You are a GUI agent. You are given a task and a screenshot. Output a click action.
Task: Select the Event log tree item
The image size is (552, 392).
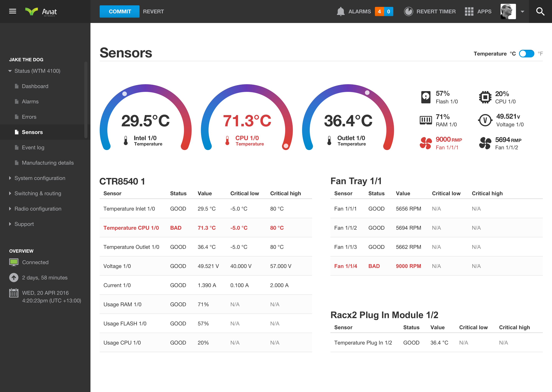coord(33,147)
